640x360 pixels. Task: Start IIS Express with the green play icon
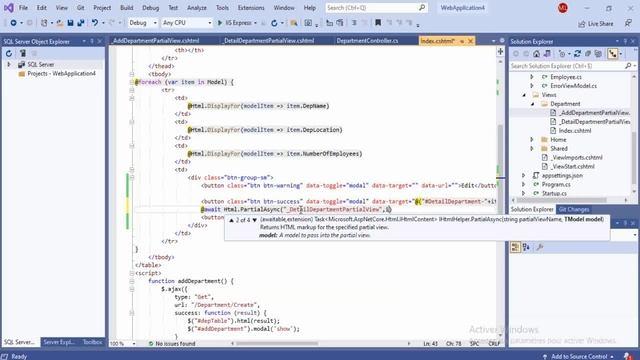click(x=220, y=23)
